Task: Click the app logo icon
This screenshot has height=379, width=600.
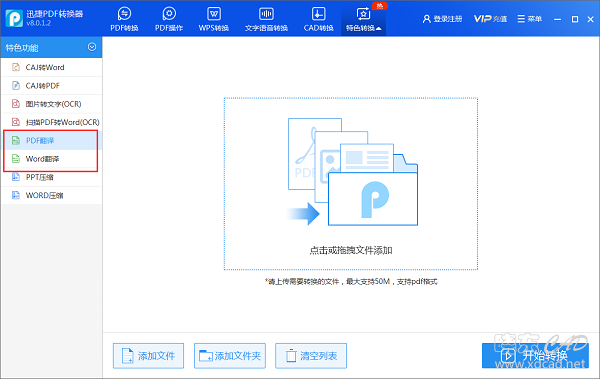Action: tap(14, 18)
